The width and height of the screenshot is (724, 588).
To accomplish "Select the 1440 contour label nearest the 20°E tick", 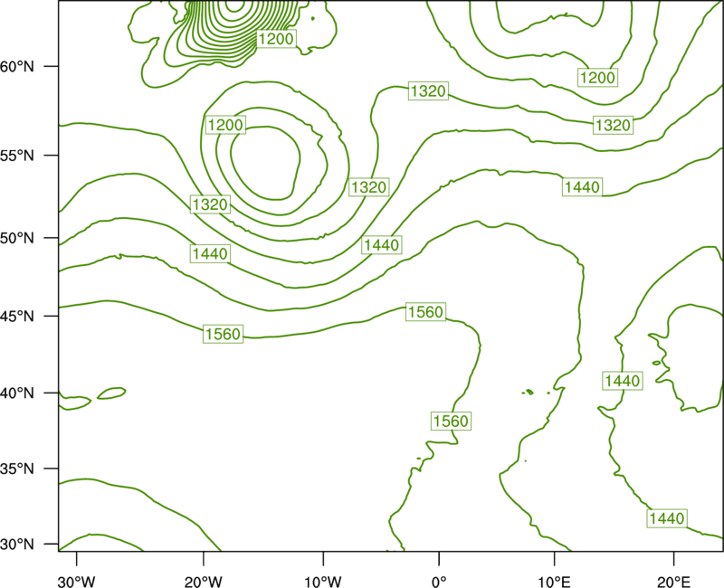I will 666,518.
